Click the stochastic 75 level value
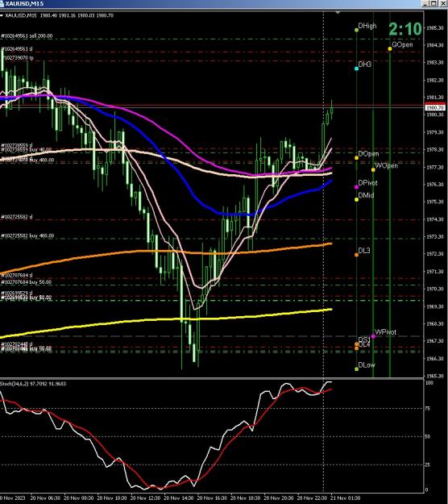This screenshot has height=504, width=448. [427, 409]
